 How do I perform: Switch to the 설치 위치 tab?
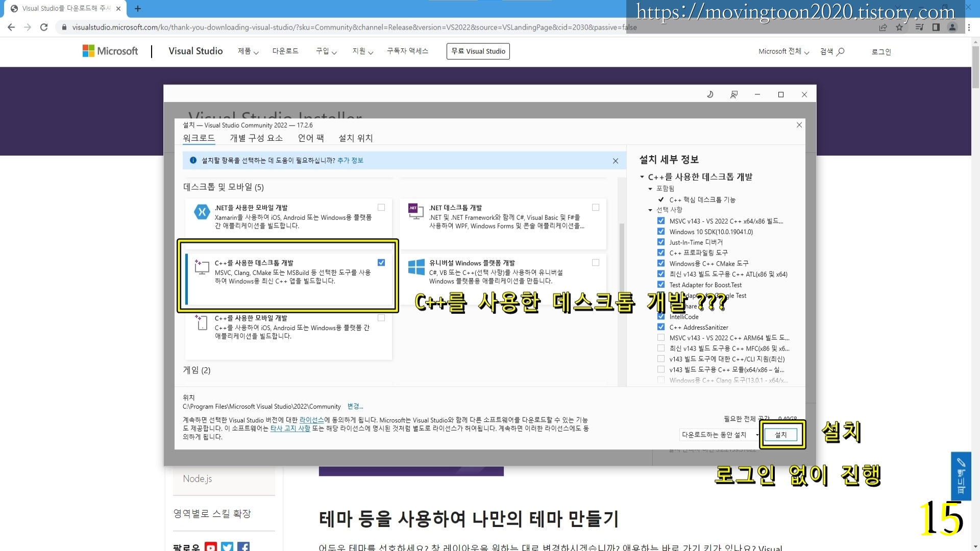pyautogui.click(x=356, y=138)
